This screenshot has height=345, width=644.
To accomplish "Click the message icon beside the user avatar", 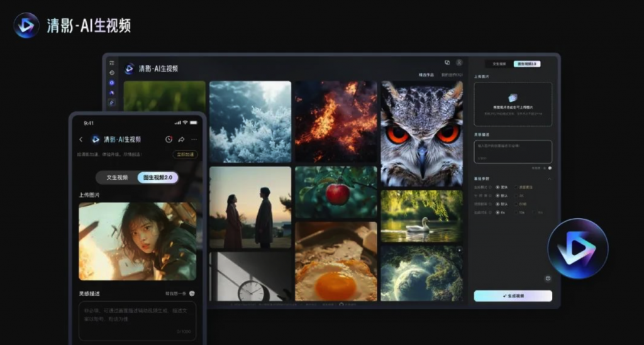I will (x=447, y=63).
